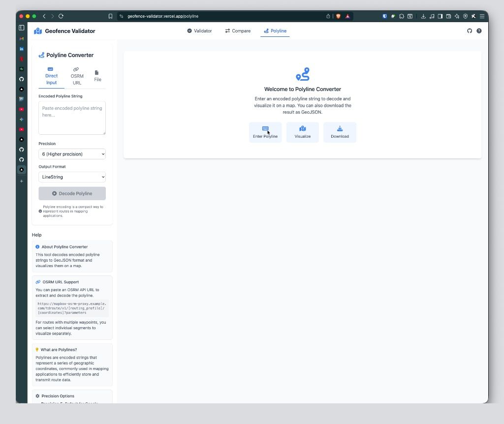Click the 'What are Polylines?' help heading

[59, 350]
